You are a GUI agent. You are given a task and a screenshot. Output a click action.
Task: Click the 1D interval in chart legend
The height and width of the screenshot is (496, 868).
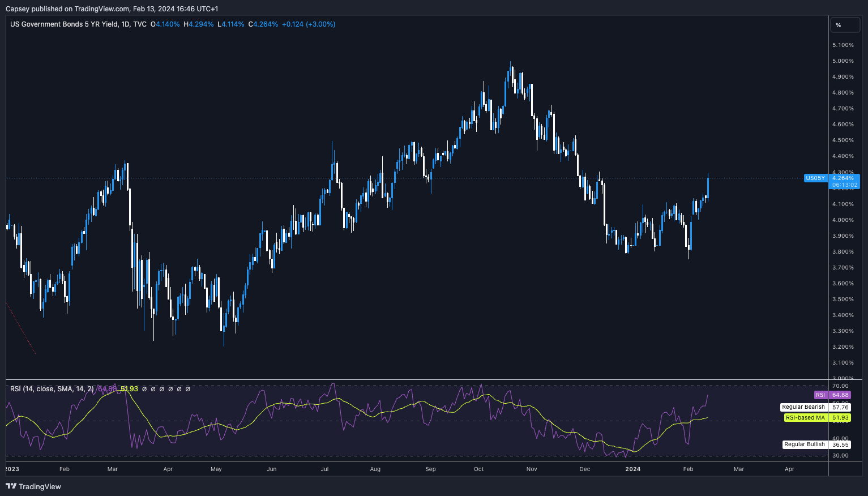point(125,24)
